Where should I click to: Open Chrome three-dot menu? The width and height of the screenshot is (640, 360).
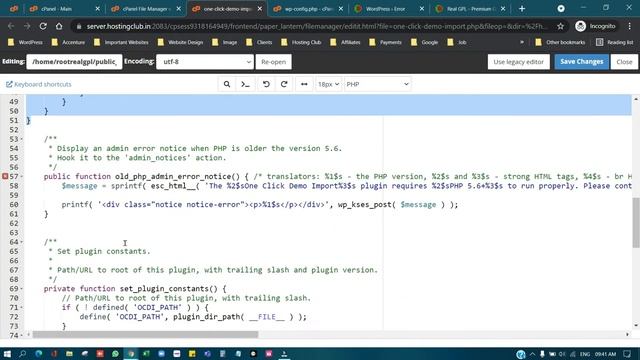pos(629,26)
